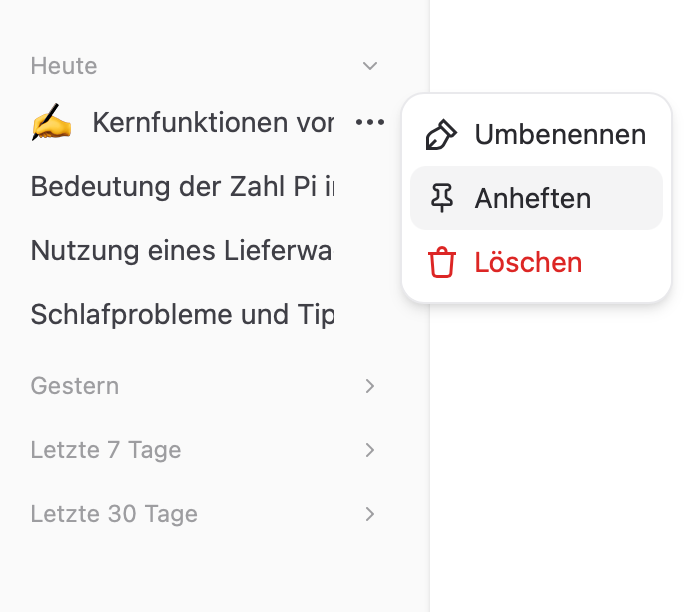Click the pencil icon next to Umbenennen
This screenshot has width=698, height=612.
[441, 134]
